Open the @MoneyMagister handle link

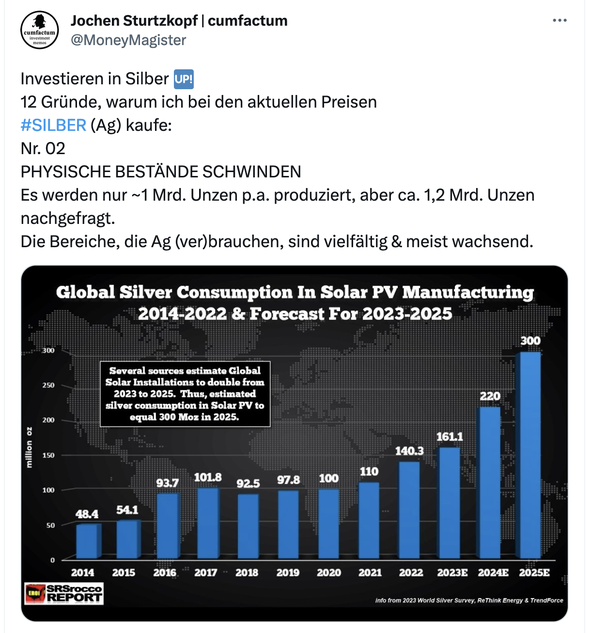click(x=128, y=40)
